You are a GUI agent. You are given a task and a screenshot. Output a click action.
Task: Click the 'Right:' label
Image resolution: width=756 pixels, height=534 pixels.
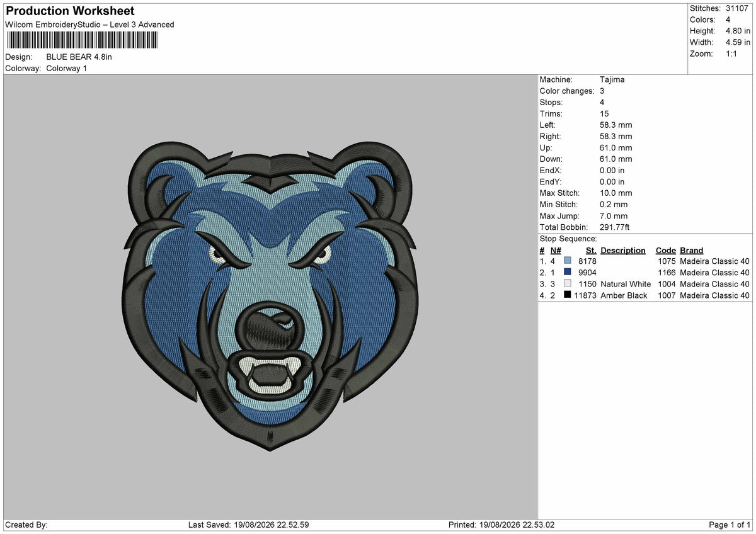(550, 136)
